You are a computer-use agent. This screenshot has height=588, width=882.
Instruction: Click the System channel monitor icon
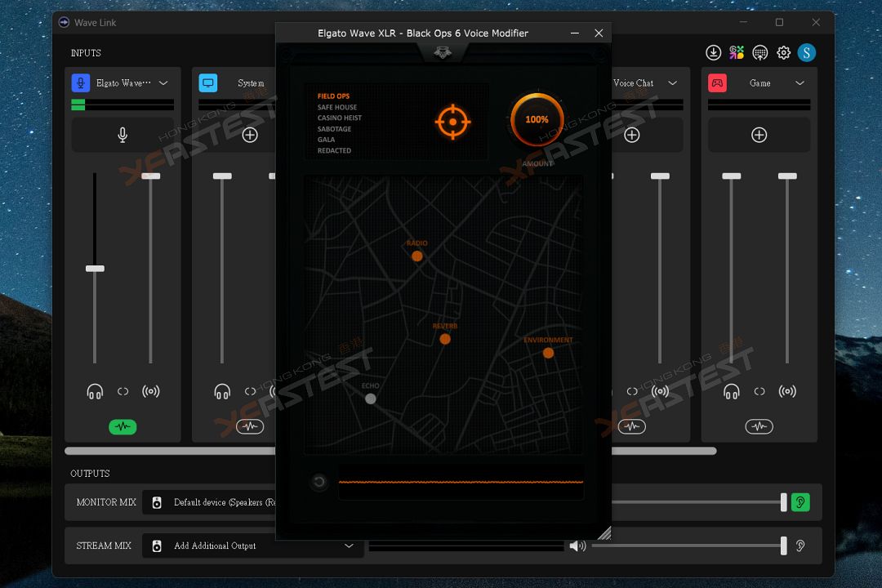[208, 82]
